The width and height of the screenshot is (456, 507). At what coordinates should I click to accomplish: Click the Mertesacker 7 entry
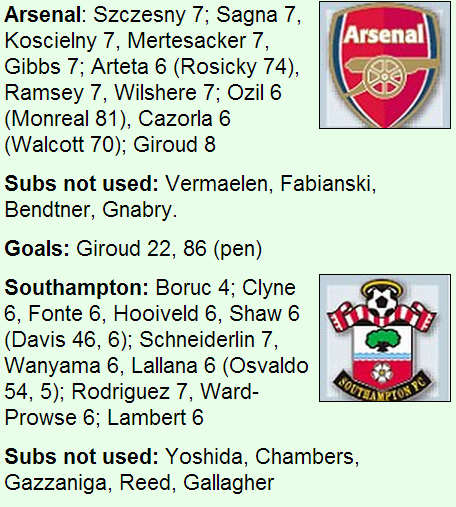(196, 41)
